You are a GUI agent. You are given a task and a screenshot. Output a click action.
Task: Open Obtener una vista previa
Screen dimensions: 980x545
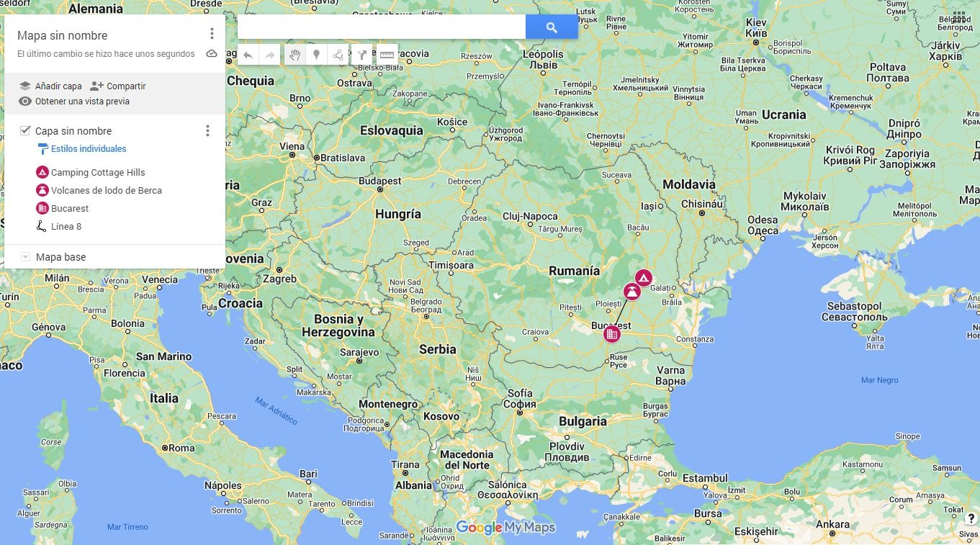click(x=74, y=102)
